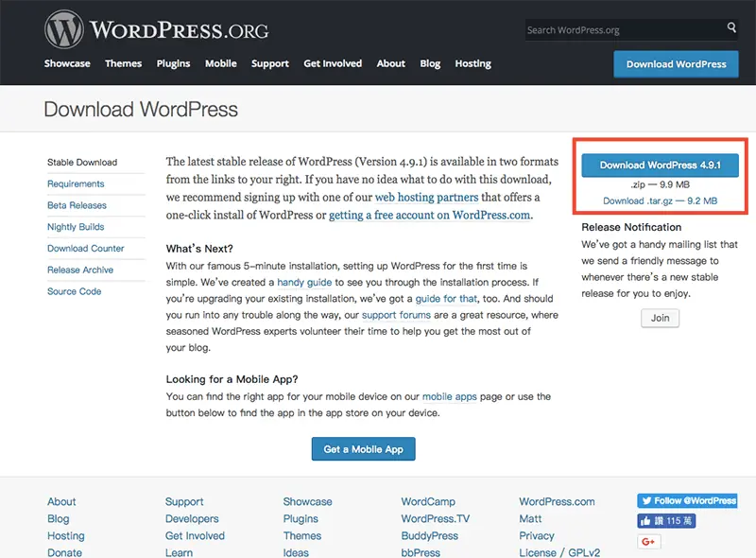Open Mobile in header navigation
This screenshot has height=558, width=756.
pyautogui.click(x=221, y=63)
